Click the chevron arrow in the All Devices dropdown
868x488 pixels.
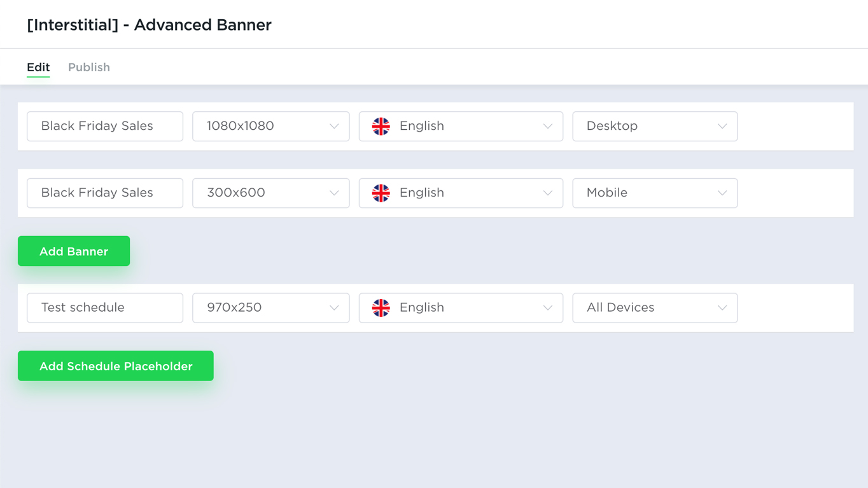(x=722, y=308)
